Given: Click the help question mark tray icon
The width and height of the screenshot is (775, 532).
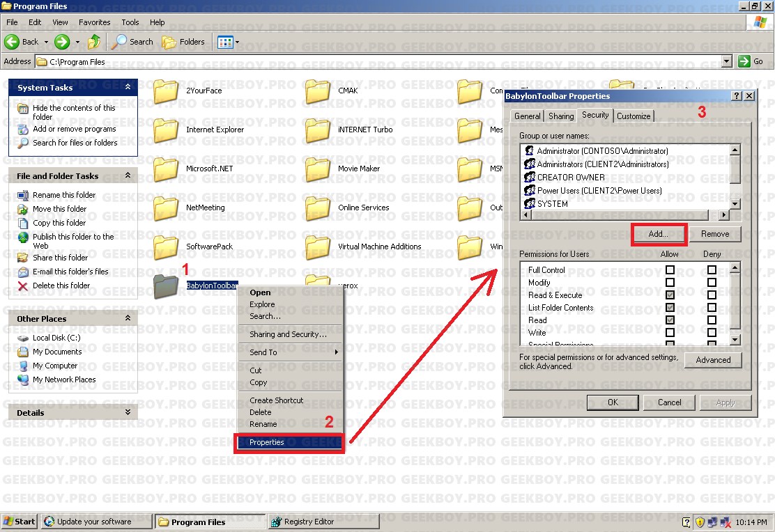Looking at the screenshot, I should coord(686,522).
